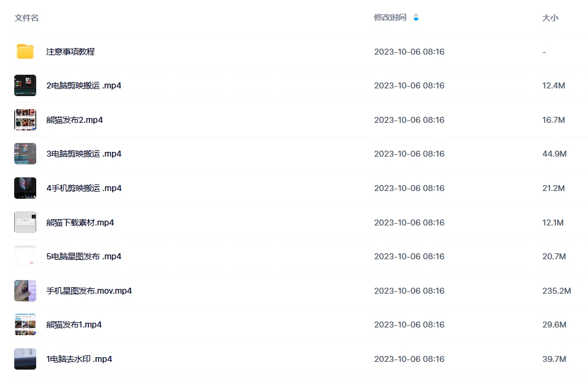Click the 熊猫下载素材.mp4 thumbnail

(25, 222)
